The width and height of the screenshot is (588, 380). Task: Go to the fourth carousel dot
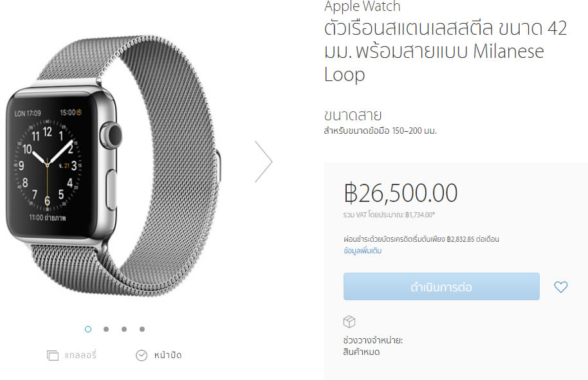(x=142, y=329)
